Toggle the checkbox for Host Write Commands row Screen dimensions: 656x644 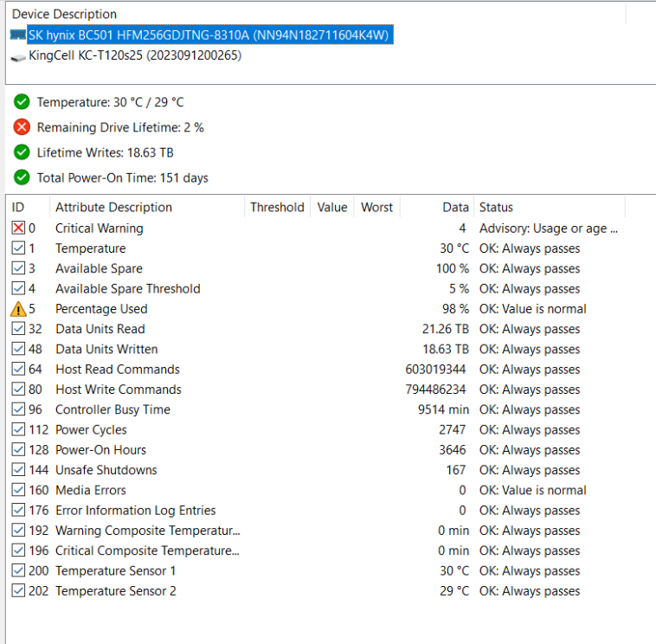pos(18,390)
